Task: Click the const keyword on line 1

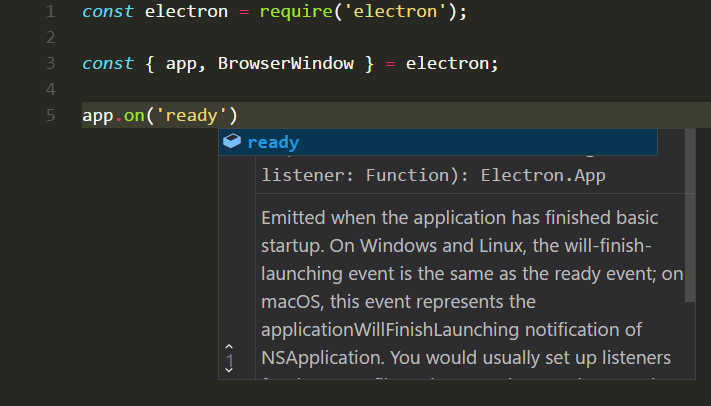Action: pyautogui.click(x=108, y=11)
